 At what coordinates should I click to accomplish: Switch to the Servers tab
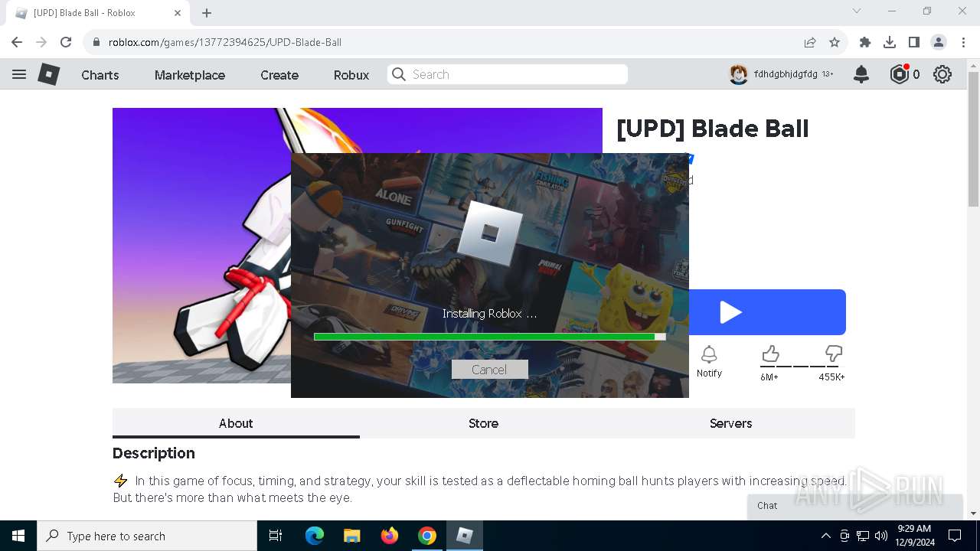(730, 423)
